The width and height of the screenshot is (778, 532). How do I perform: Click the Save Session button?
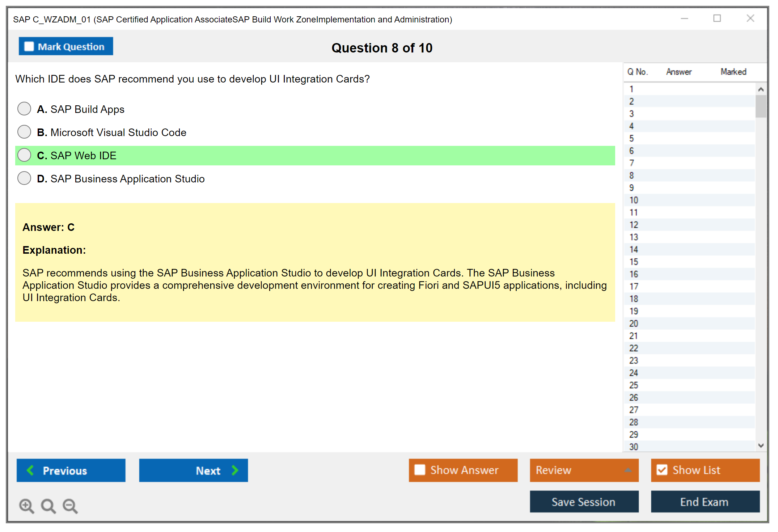[584, 502]
